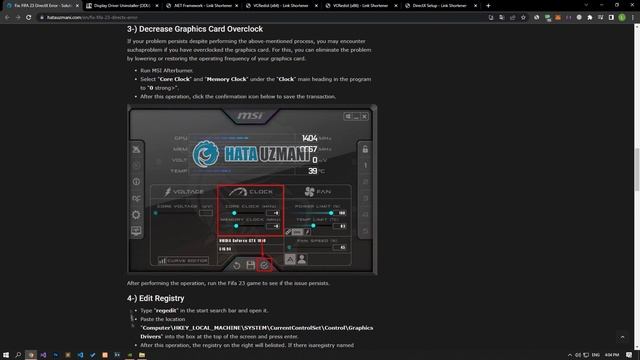Click the "4-) Edit Registry" heading
Viewport: 640px width, 360px height.
(x=156, y=298)
